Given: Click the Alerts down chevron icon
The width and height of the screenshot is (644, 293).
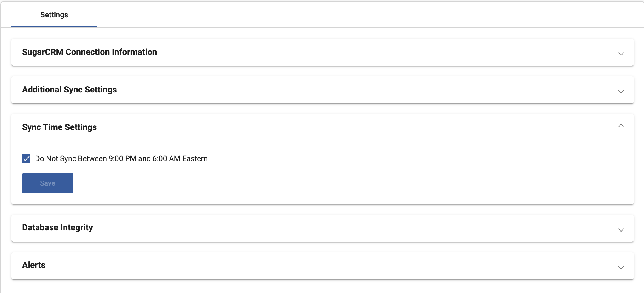Looking at the screenshot, I should (621, 267).
